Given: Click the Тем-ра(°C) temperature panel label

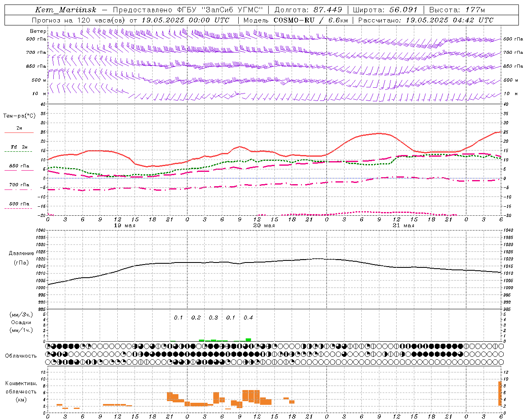Looking at the screenshot, I should point(19,116).
